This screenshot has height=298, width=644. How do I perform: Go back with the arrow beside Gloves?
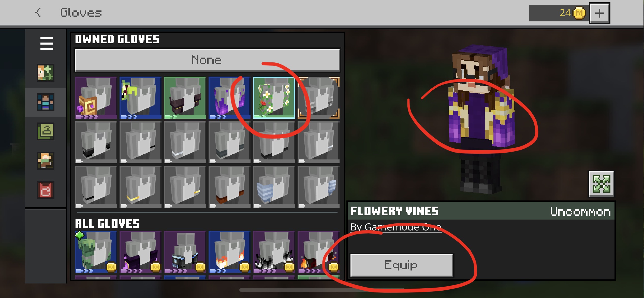click(38, 12)
